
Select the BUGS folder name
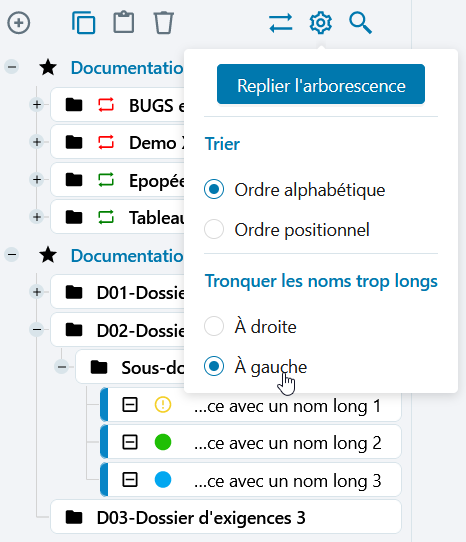click(x=157, y=105)
